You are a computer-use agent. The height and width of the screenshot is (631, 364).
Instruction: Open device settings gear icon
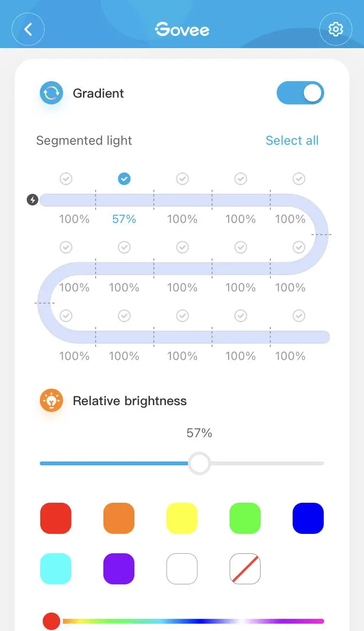[x=335, y=30]
